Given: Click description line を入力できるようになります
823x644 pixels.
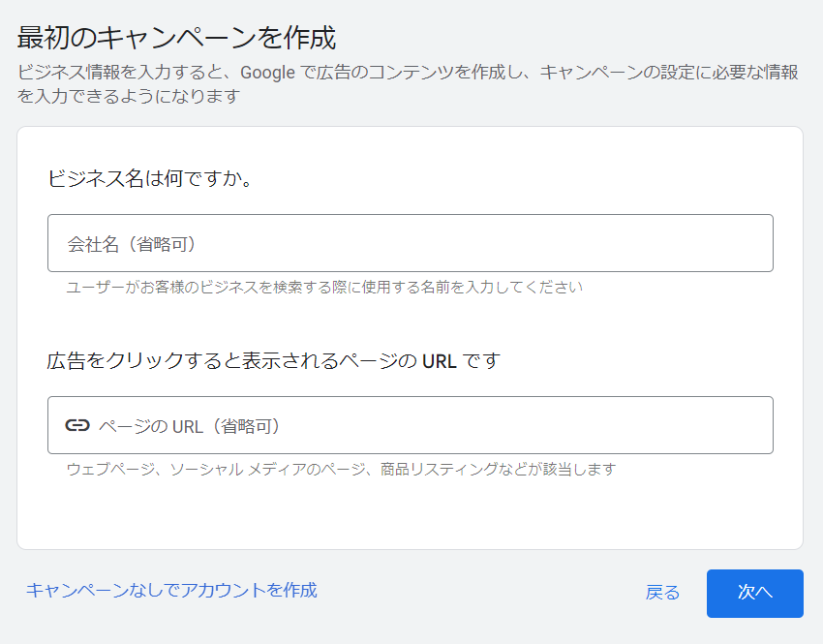Looking at the screenshot, I should (129, 96).
